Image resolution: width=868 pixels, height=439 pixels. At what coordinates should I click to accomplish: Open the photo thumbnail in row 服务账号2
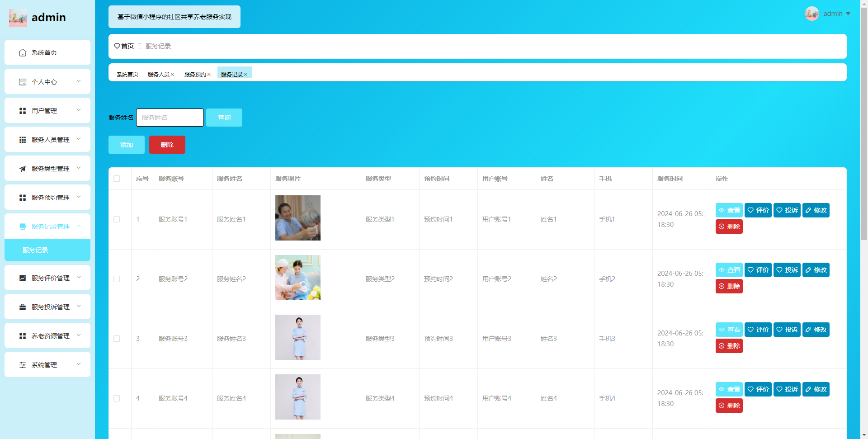pos(298,278)
